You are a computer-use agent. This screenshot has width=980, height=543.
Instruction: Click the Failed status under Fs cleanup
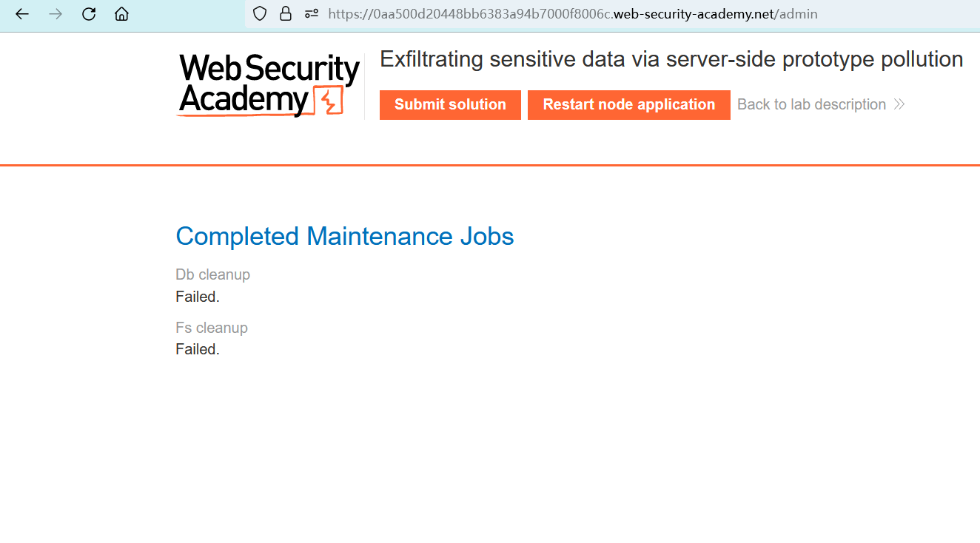coord(198,349)
